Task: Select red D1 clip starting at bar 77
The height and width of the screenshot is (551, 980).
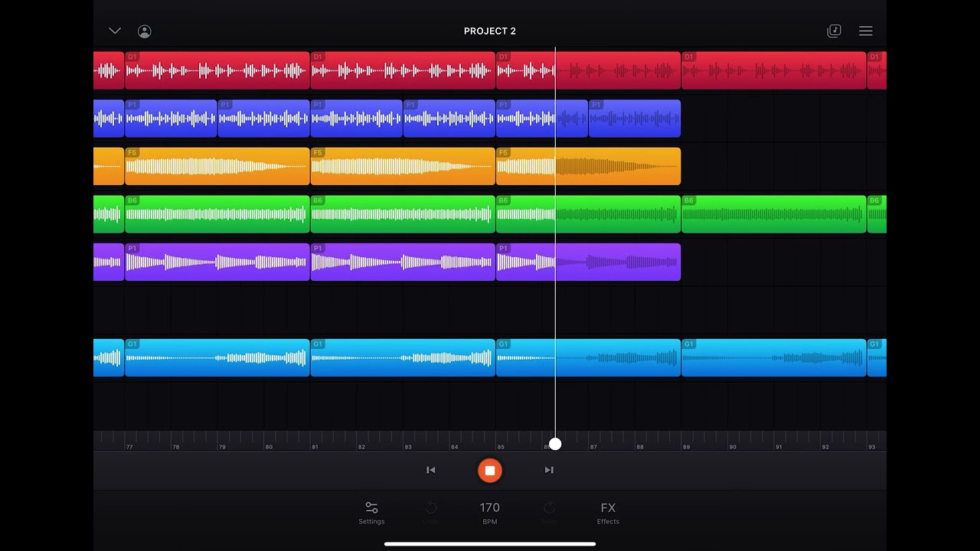Action: tap(217, 70)
